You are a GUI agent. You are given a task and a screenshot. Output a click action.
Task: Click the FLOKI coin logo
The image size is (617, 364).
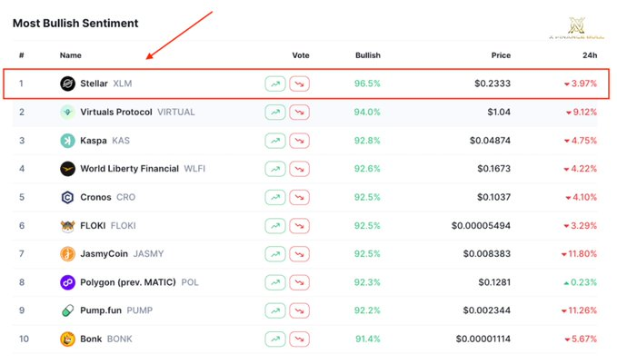point(67,226)
